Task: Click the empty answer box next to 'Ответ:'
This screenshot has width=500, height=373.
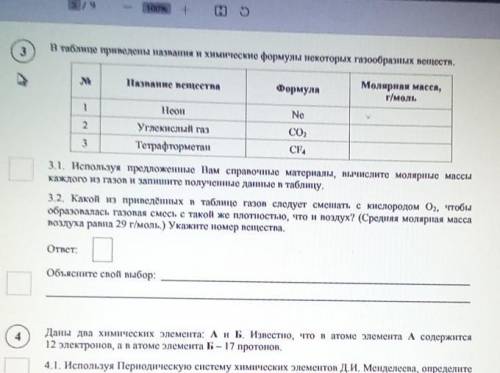Action: [102, 249]
